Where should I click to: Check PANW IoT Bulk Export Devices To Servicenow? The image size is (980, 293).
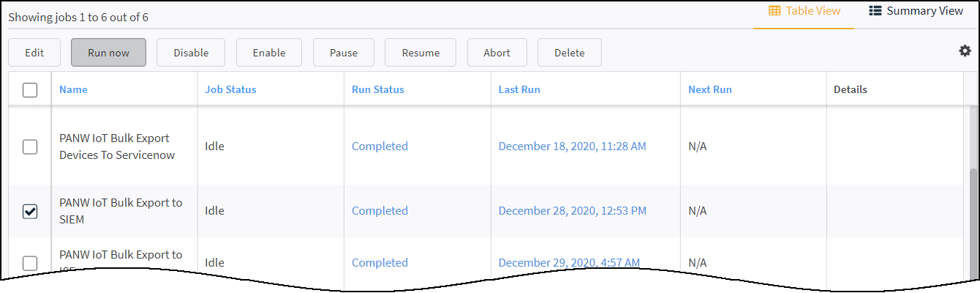[30, 146]
